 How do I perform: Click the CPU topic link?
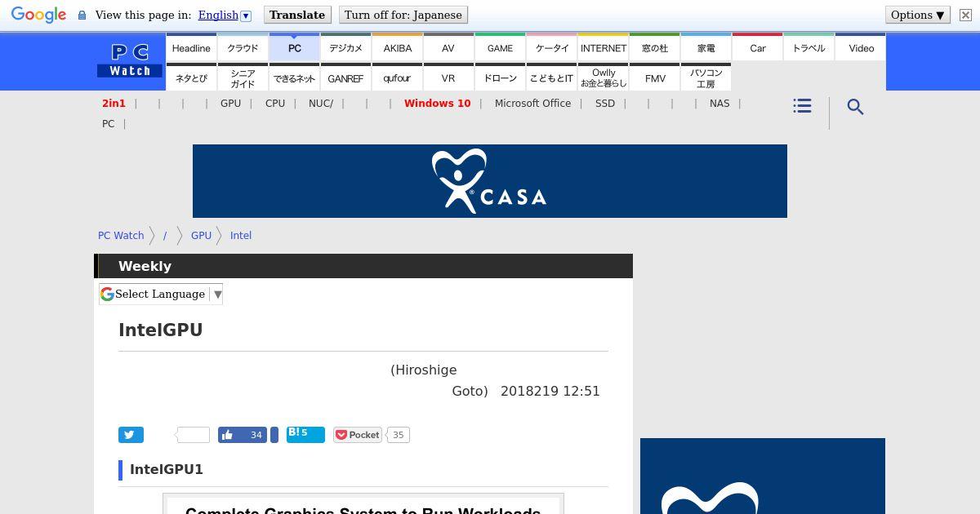tap(275, 104)
